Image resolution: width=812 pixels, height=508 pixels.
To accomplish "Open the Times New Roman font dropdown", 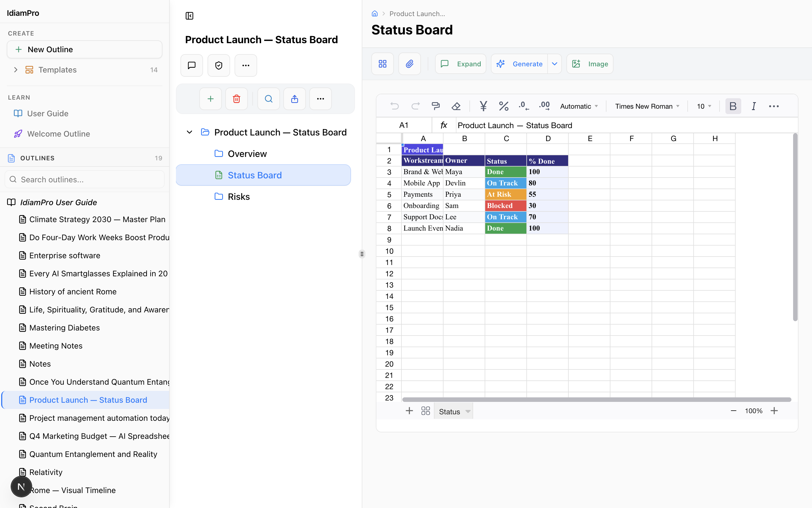I will point(647,106).
